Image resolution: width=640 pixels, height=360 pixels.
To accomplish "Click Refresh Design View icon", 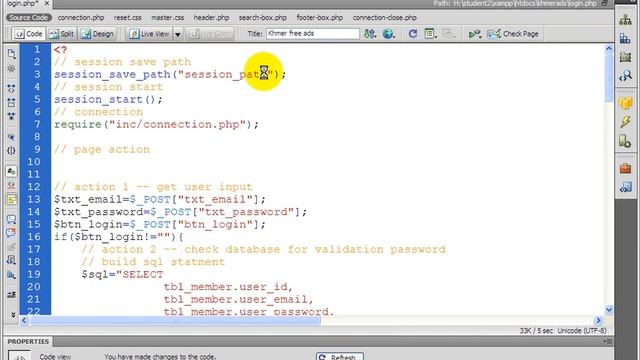I will 413,34.
